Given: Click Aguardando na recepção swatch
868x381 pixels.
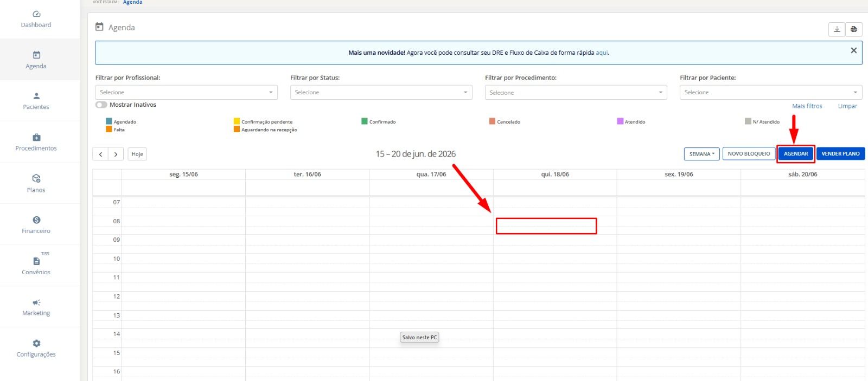Looking at the screenshot, I should 237,129.
